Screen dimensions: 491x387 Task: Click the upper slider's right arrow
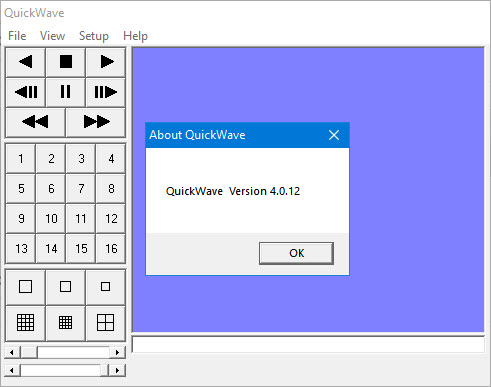click(x=117, y=352)
